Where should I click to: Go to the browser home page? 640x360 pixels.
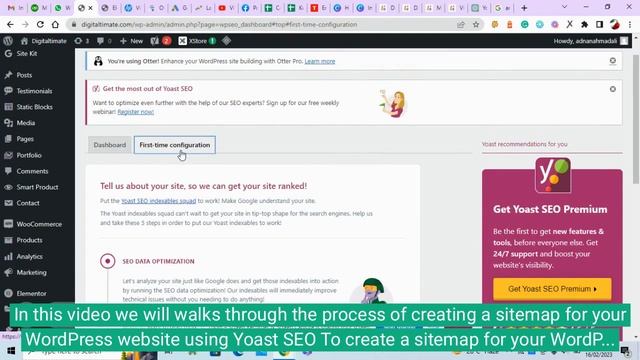(x=55, y=24)
